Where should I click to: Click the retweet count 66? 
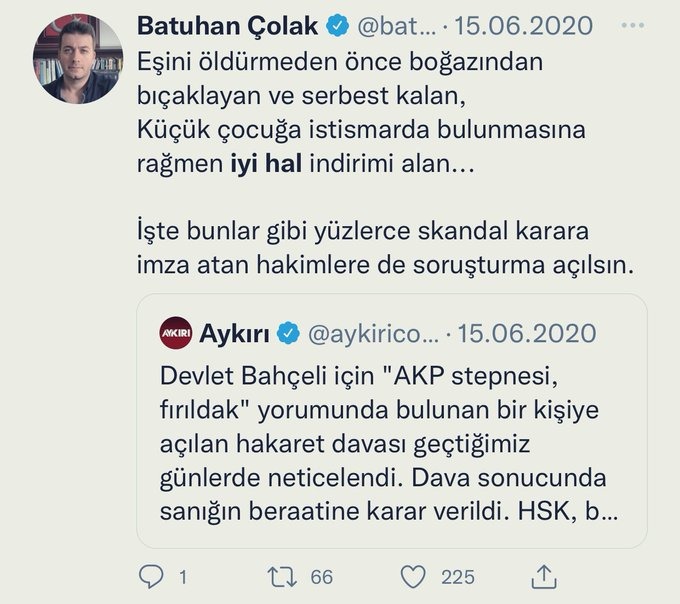322,576
